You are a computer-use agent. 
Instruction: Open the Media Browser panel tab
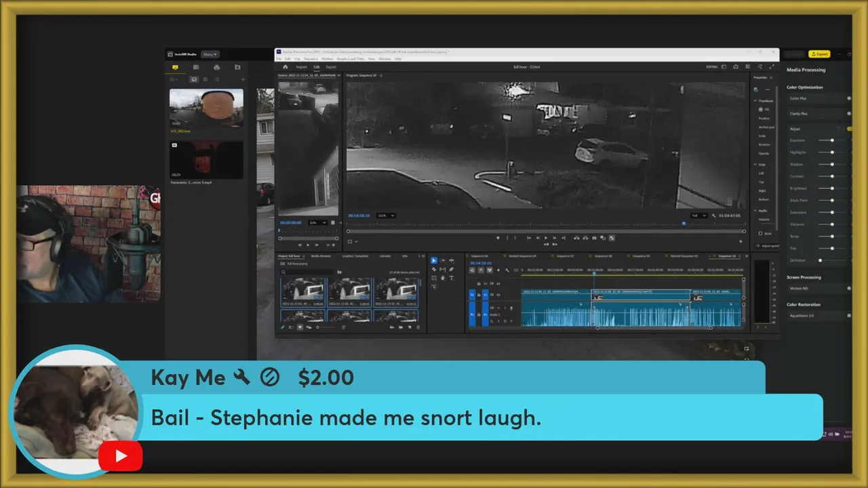pyautogui.click(x=321, y=256)
